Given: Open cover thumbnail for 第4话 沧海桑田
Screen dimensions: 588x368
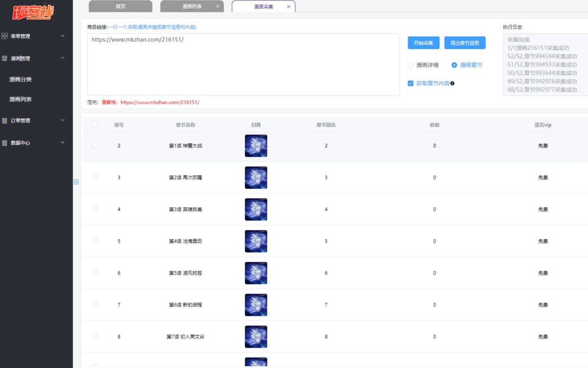Looking at the screenshot, I should pyautogui.click(x=256, y=241).
